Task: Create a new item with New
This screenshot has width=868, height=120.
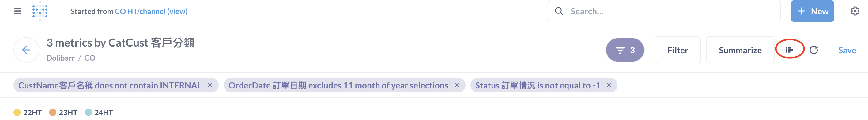Action: (x=812, y=11)
